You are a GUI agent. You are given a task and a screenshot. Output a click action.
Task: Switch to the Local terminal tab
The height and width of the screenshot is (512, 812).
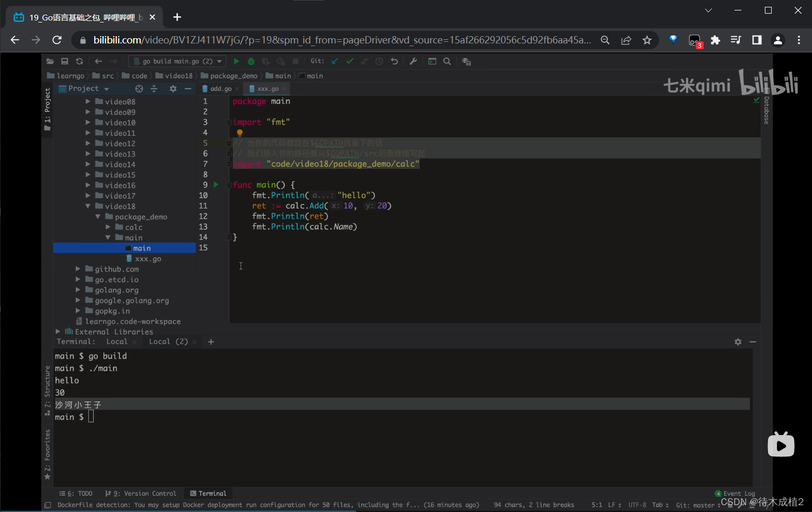click(x=117, y=342)
